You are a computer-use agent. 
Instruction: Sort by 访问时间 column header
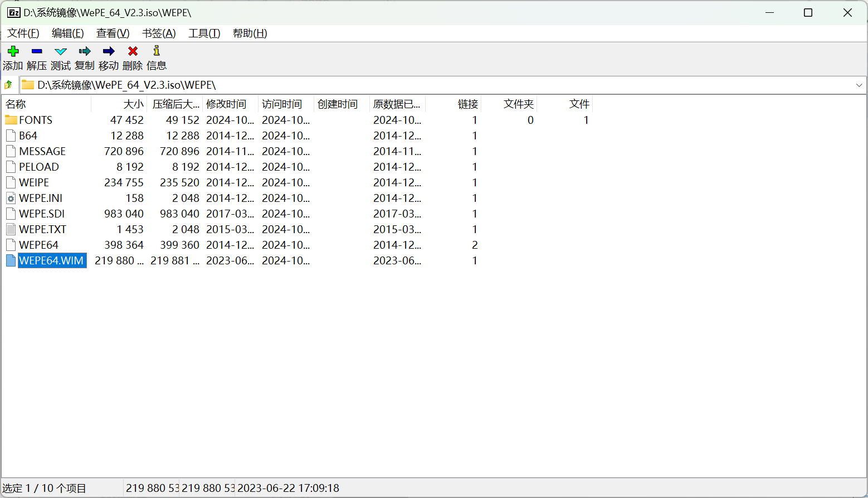pyautogui.click(x=286, y=104)
